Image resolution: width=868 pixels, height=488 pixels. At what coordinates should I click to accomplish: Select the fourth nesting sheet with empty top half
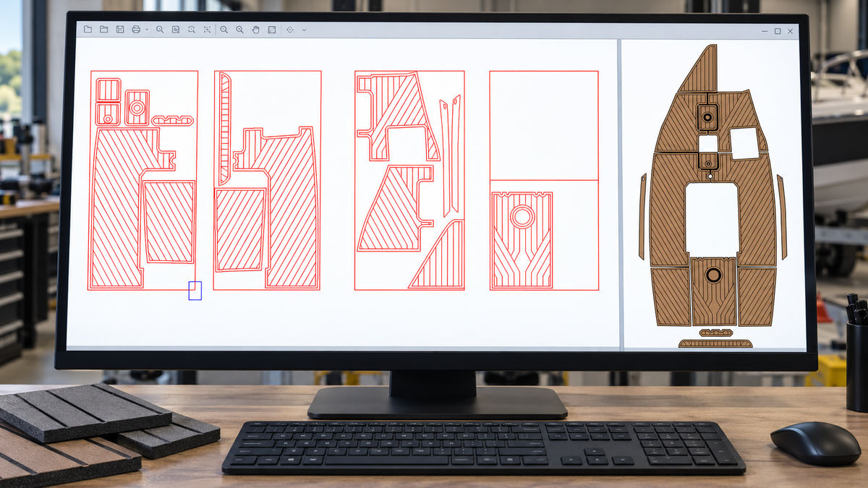pos(544,180)
